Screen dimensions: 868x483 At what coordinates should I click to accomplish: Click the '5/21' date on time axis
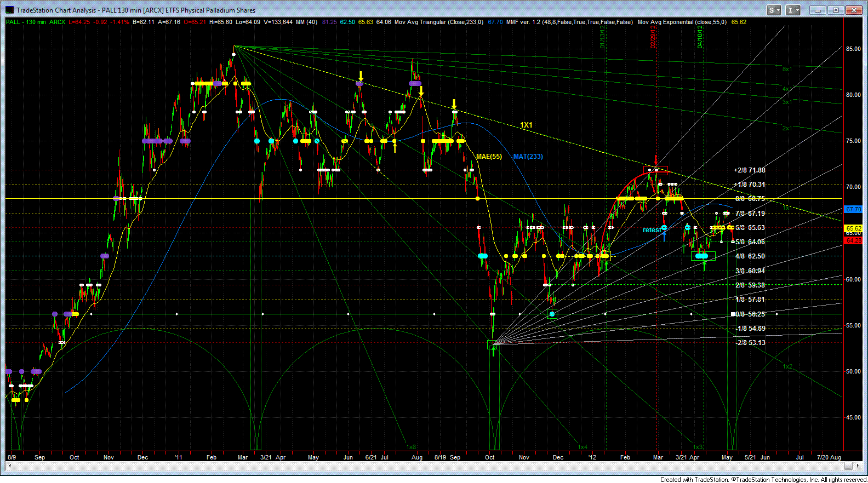(x=750, y=457)
